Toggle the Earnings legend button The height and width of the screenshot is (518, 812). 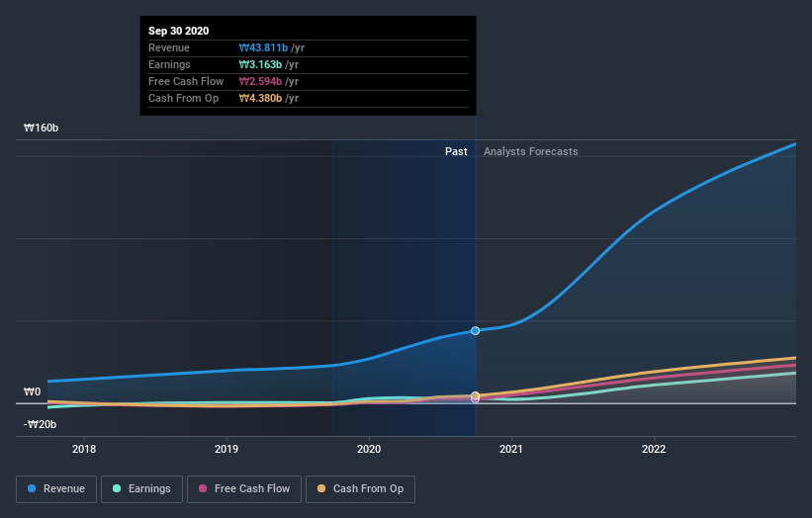pyautogui.click(x=141, y=489)
